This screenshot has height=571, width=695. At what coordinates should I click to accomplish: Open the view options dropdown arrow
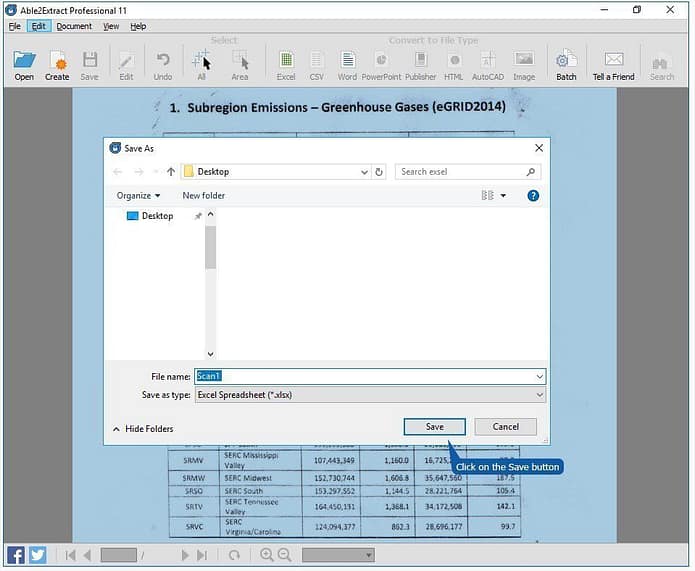(x=503, y=196)
